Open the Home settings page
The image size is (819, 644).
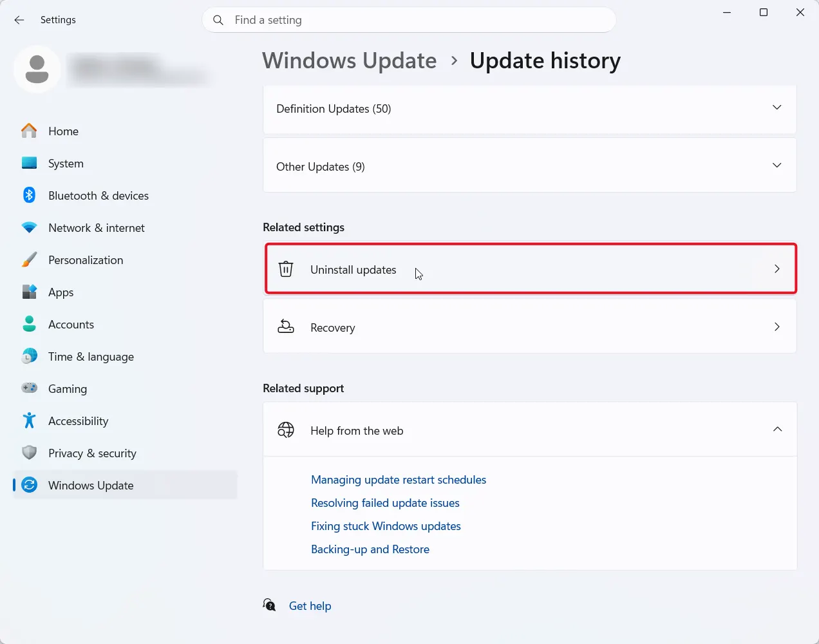[125, 131]
